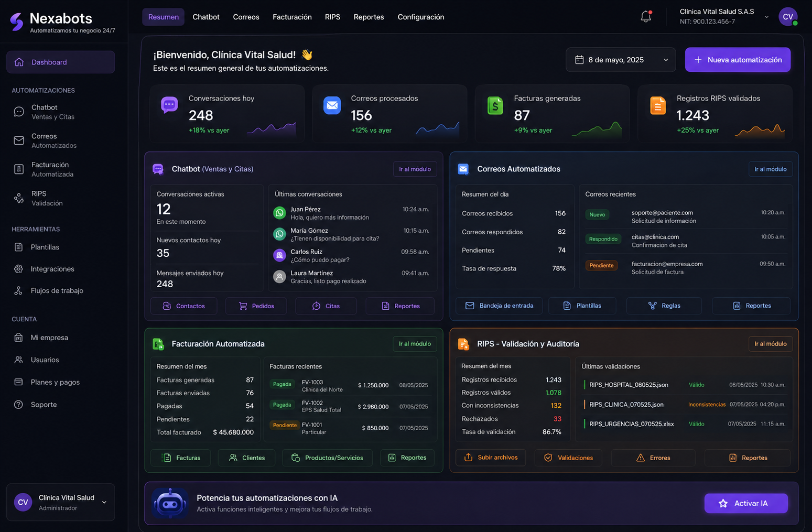Click the Nueva automatización button
Screen dimensions: 812x532
(x=738, y=60)
